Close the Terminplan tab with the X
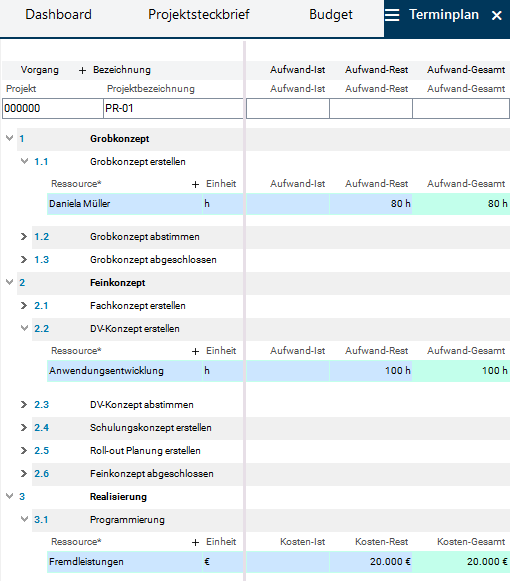510x581 pixels. (496, 15)
